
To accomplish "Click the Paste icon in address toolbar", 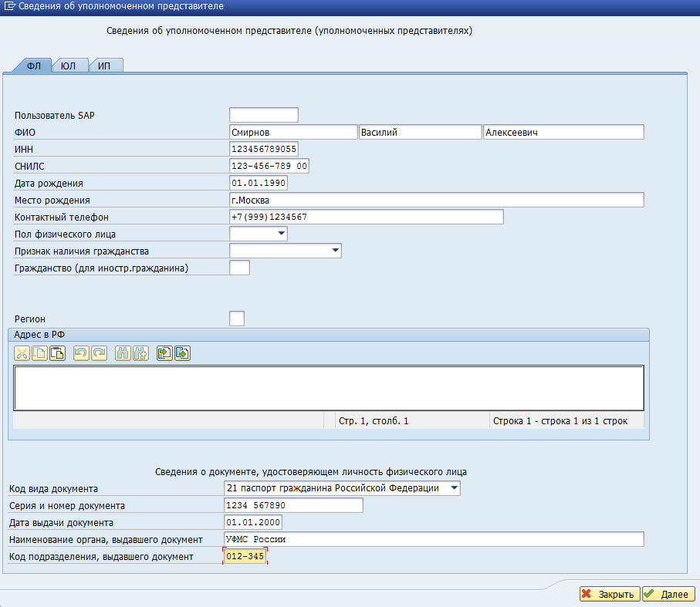I will [56, 353].
